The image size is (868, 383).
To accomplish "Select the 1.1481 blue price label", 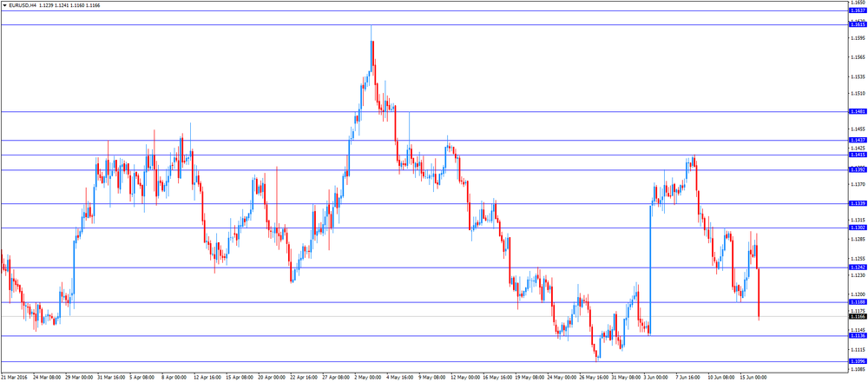I will tap(858, 111).
